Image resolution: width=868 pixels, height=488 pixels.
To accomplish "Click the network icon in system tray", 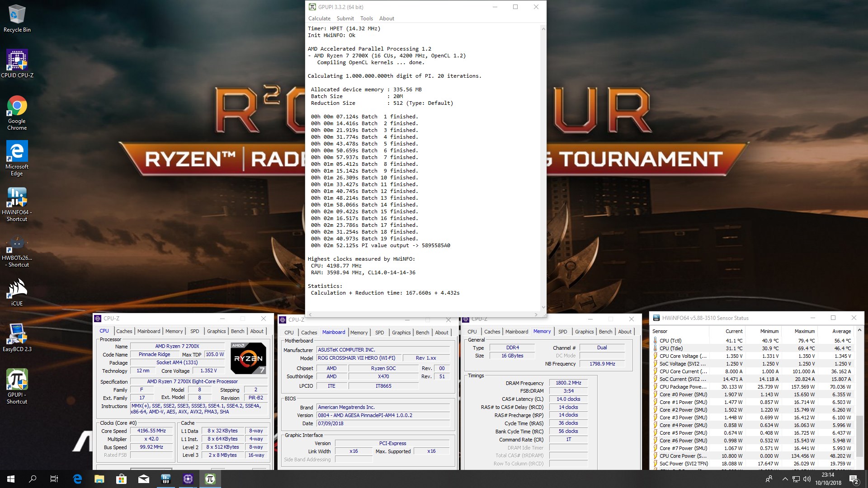I will pyautogui.click(x=796, y=479).
